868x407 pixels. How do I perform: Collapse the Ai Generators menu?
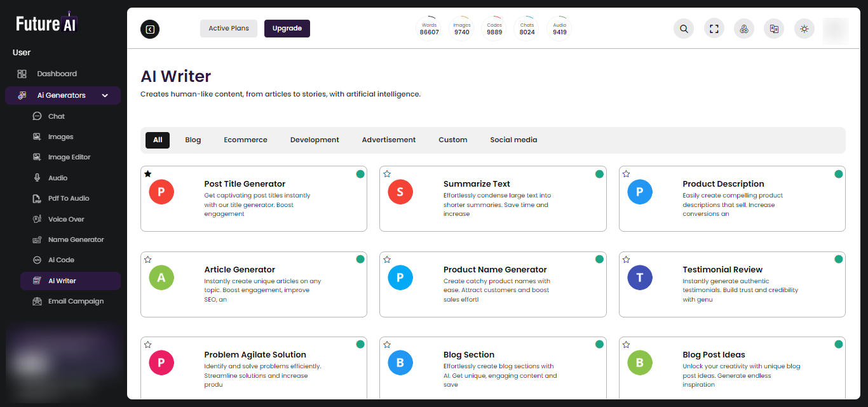tap(105, 95)
